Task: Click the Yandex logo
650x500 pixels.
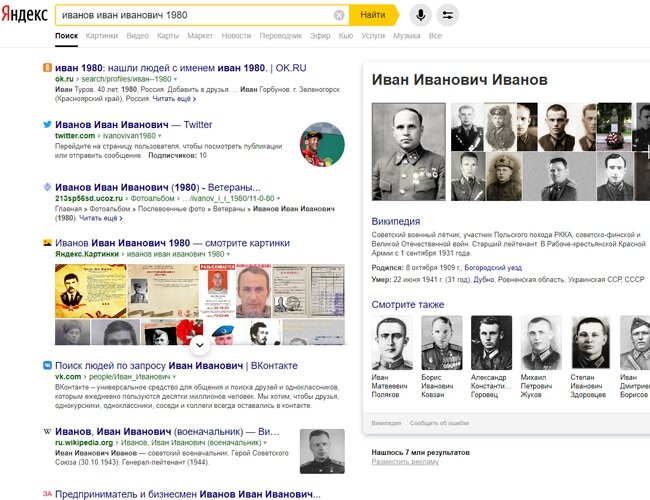Action: click(x=24, y=15)
